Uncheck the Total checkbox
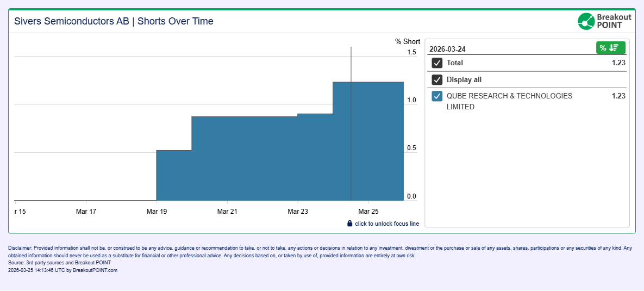 pyautogui.click(x=437, y=63)
